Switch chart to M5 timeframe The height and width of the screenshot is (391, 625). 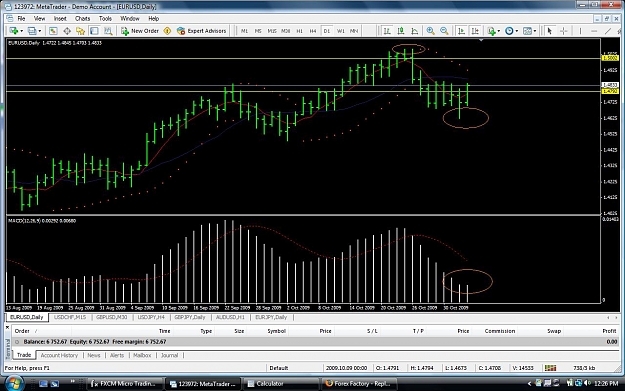[x=258, y=31]
